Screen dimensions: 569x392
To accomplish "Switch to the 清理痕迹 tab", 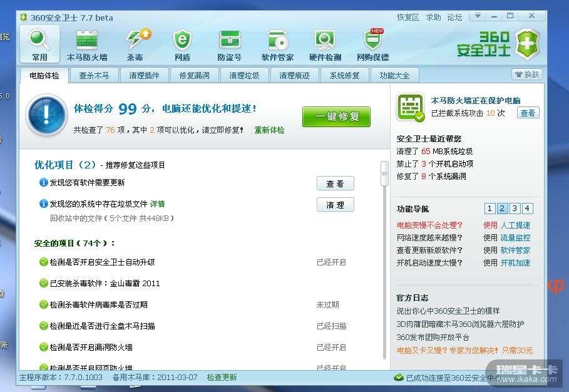I will coord(294,76).
